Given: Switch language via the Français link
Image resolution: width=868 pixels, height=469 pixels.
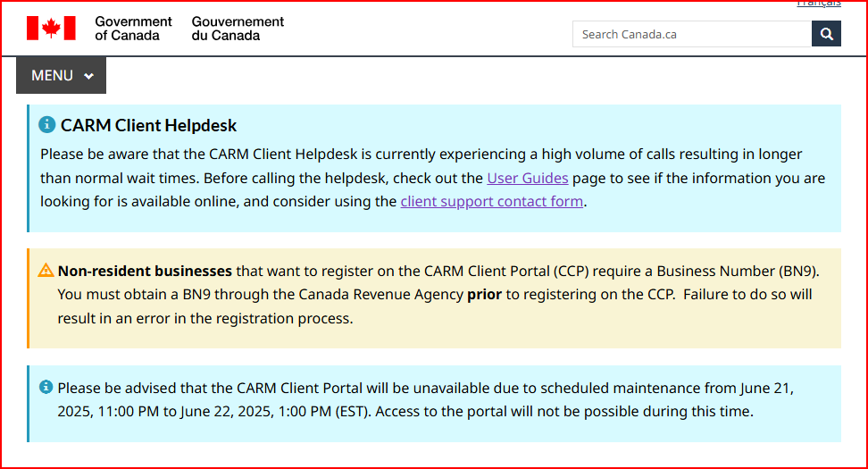Looking at the screenshot, I should [818, 4].
